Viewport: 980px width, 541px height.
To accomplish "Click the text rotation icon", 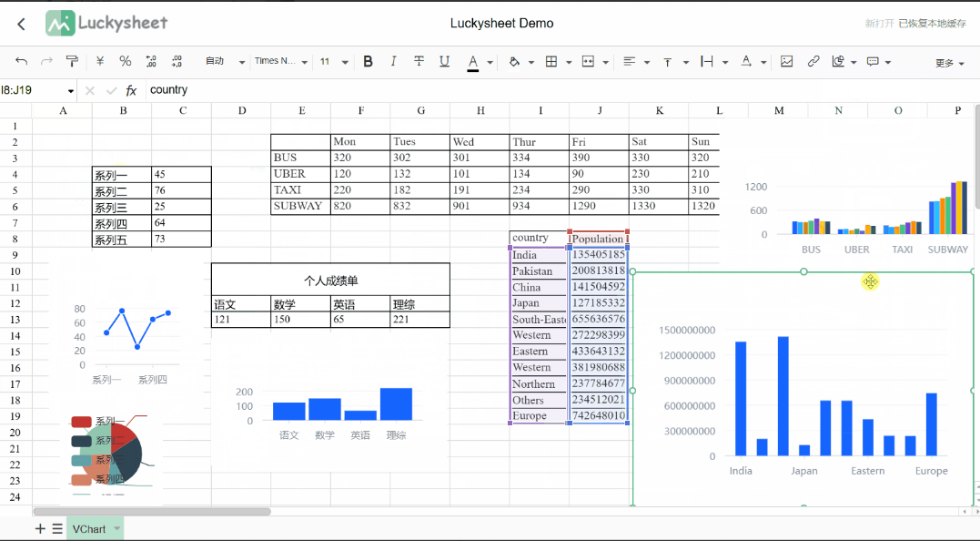I will click(745, 61).
